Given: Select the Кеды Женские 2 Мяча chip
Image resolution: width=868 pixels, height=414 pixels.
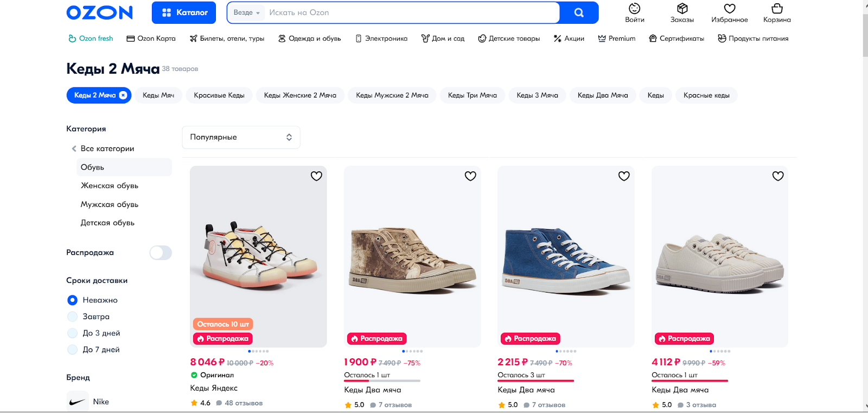Looking at the screenshot, I should pyautogui.click(x=300, y=95).
